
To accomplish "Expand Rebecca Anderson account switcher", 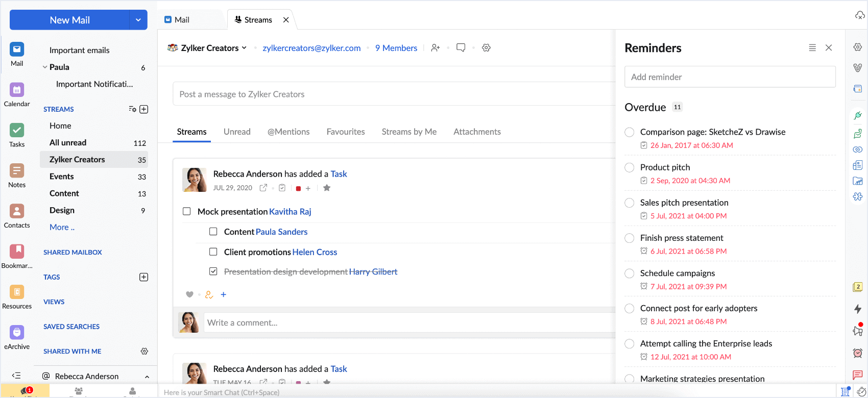I will pyautogui.click(x=147, y=377).
